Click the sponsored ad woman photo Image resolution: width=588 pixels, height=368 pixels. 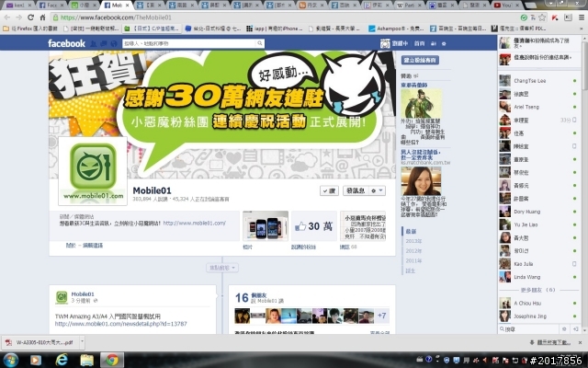tap(421, 181)
